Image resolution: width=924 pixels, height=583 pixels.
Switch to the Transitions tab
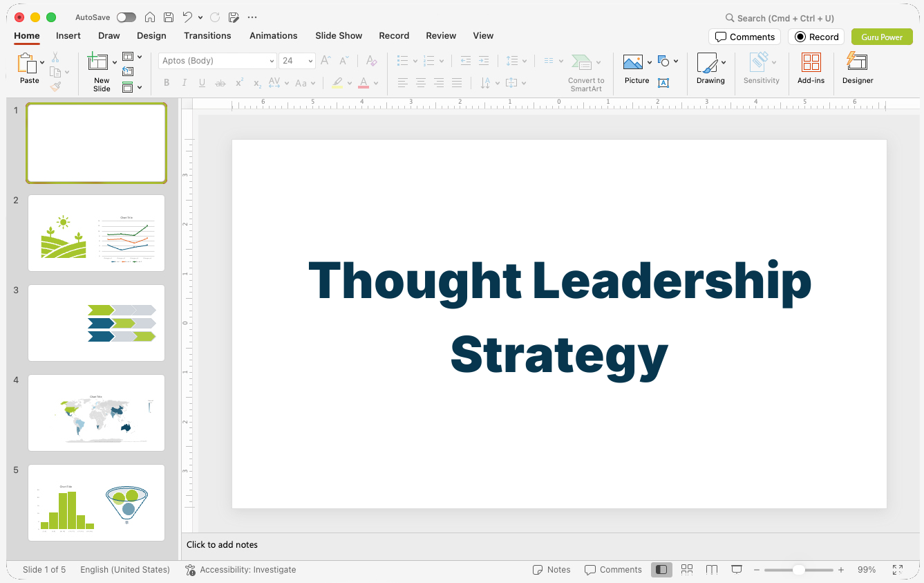[x=207, y=36]
